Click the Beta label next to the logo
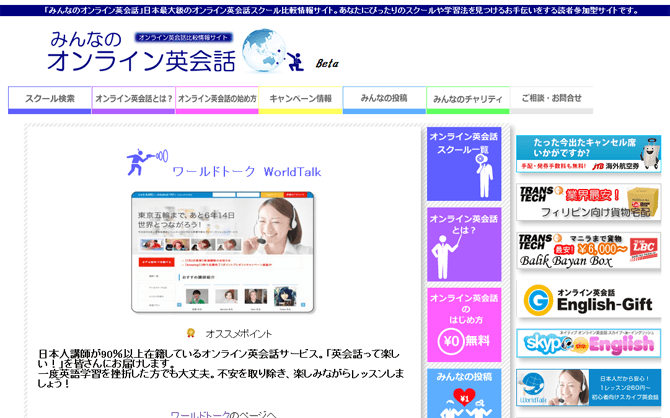Image resolution: width=670 pixels, height=418 pixels. click(327, 63)
